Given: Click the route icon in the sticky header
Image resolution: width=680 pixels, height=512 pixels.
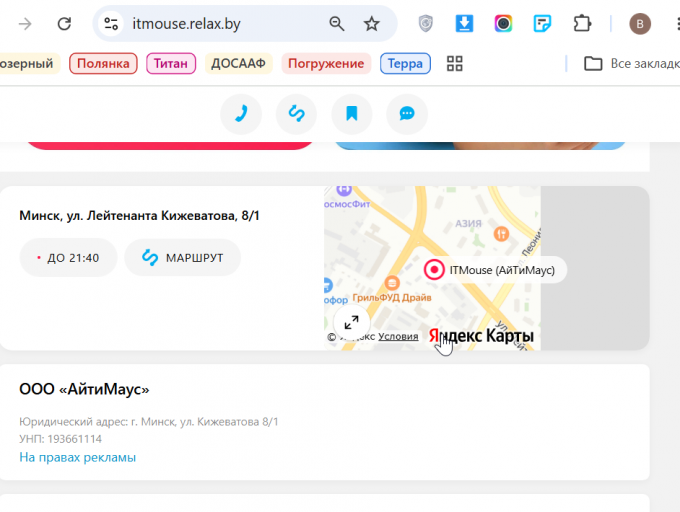Looking at the screenshot, I should [297, 114].
